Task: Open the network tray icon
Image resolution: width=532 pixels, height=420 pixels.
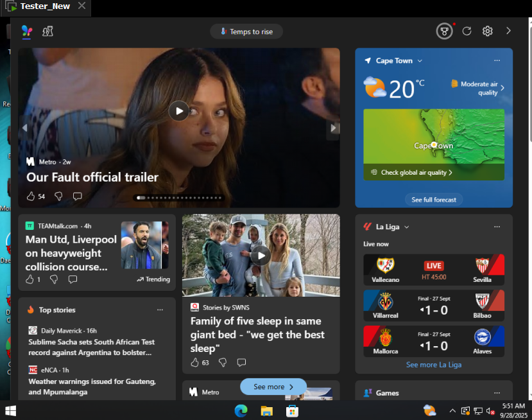Action: coord(478,411)
